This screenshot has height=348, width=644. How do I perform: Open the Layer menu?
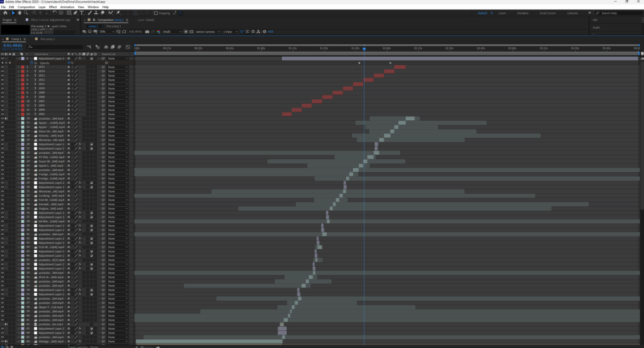[x=42, y=7]
